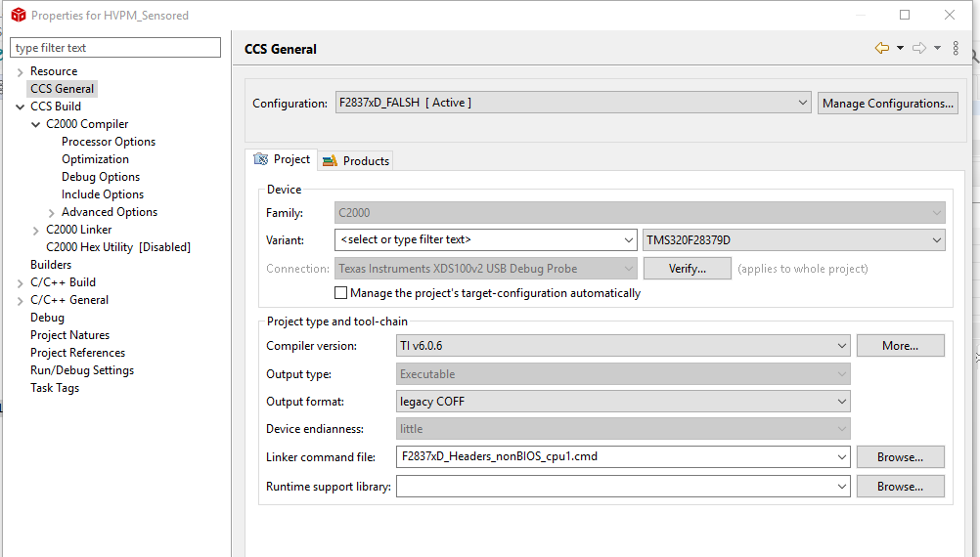Open the back history dropdown arrow
980x557 pixels.
coord(900,48)
